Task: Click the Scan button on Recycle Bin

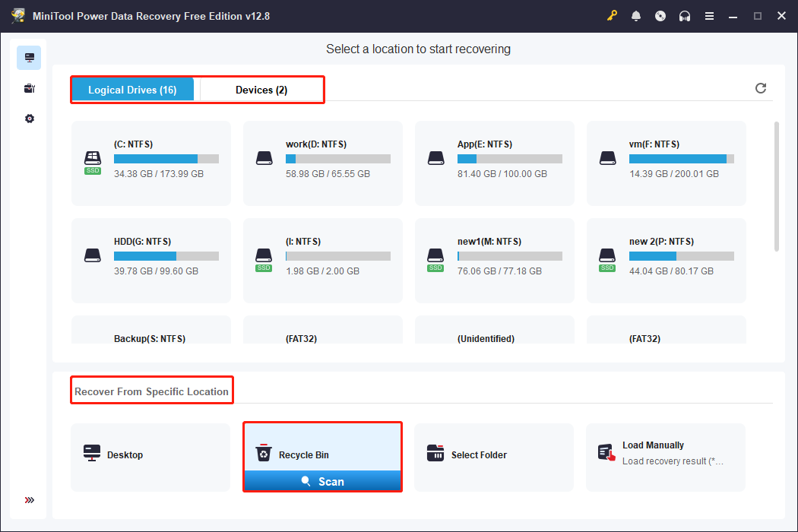Action: tap(322, 481)
